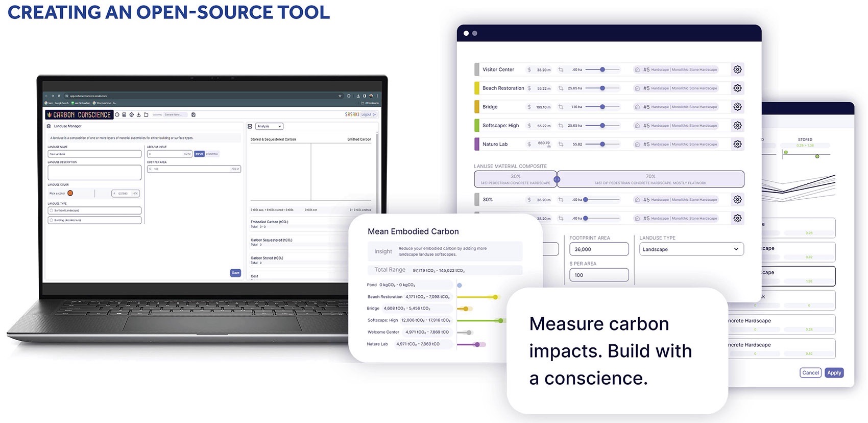This screenshot has width=868, height=423.
Task: Select the 70% CIP Pedestrian Concrete segment
Action: click(x=650, y=179)
